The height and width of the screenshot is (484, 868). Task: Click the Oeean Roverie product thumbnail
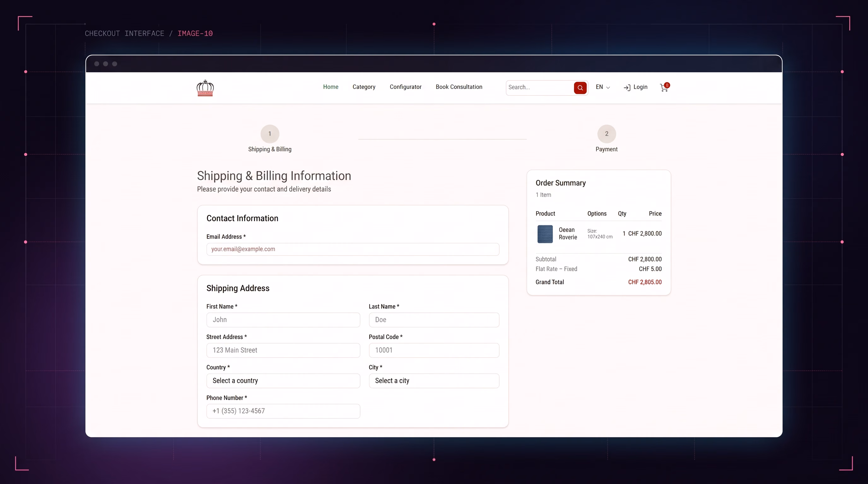545,234
